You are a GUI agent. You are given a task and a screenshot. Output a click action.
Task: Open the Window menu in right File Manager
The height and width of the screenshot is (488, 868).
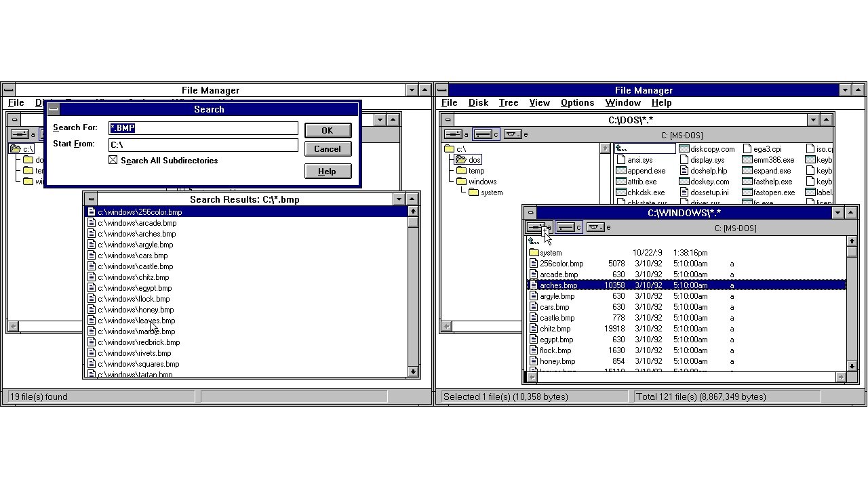pos(623,103)
